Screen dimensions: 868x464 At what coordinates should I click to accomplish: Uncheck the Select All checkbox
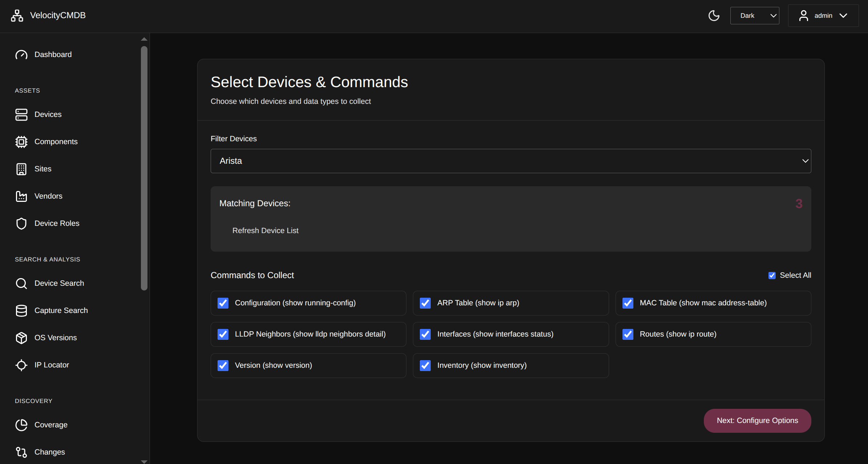772,276
